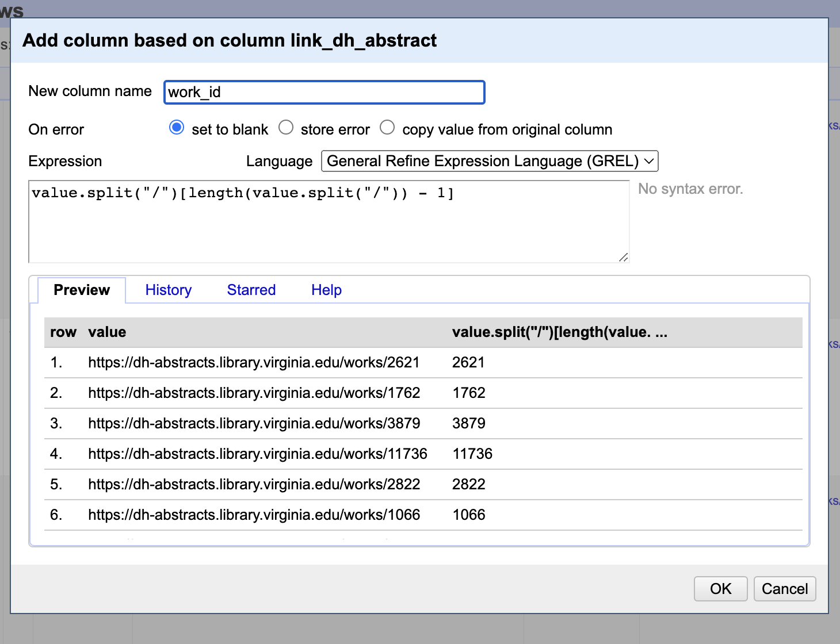Click the 'Language' label
The height and width of the screenshot is (644, 840).
coord(280,161)
